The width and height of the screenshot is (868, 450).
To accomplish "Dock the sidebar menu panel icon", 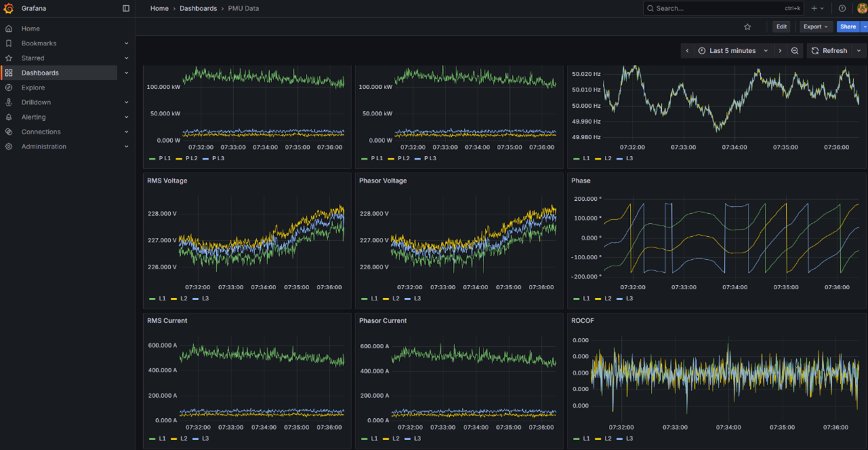I will (125, 9).
